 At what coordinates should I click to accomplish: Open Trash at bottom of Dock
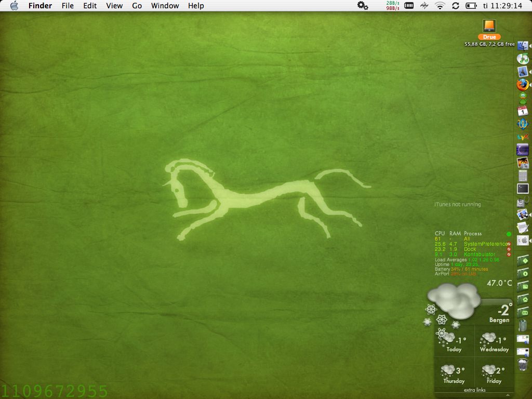point(523,364)
